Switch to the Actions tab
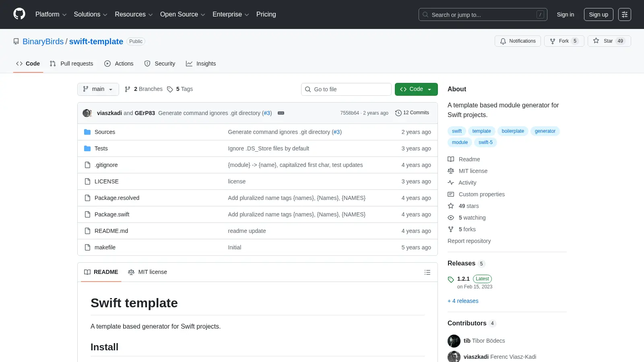The height and width of the screenshot is (362, 644). click(119, 64)
